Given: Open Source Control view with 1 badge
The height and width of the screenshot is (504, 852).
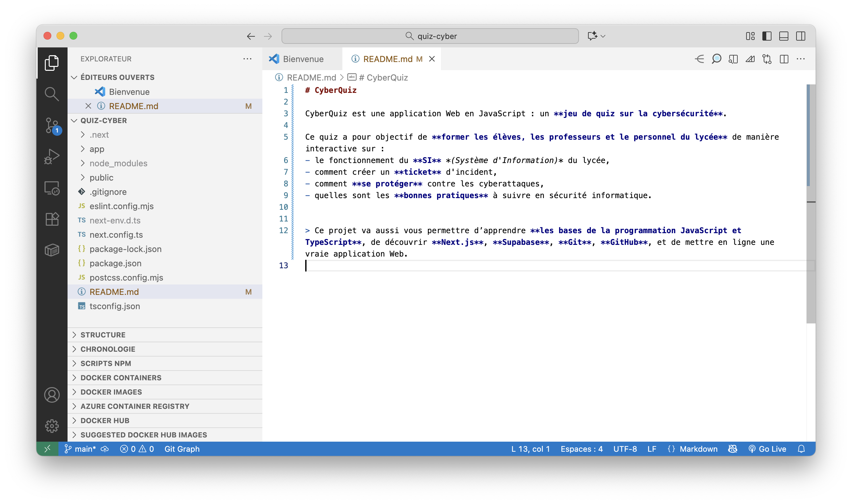Looking at the screenshot, I should 52,125.
